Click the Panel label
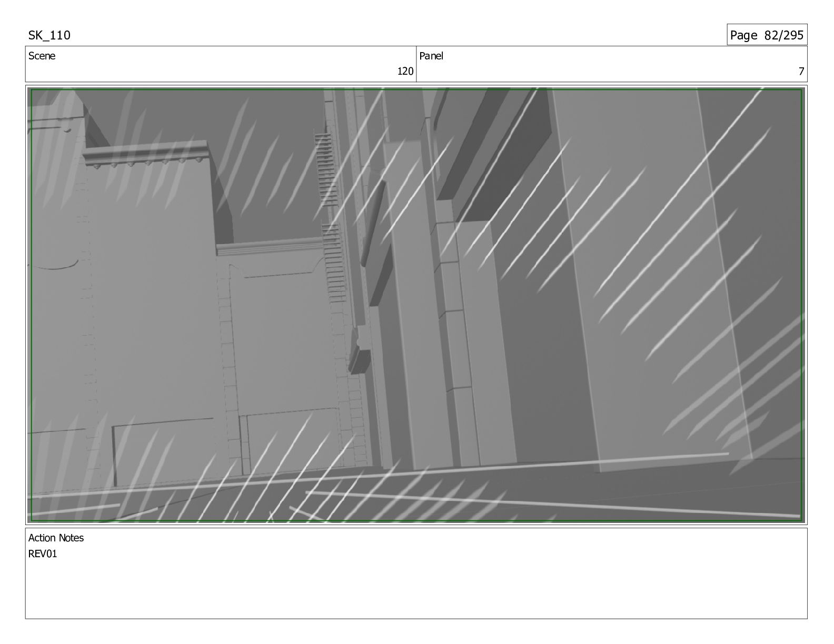The image size is (834, 644). pos(431,56)
